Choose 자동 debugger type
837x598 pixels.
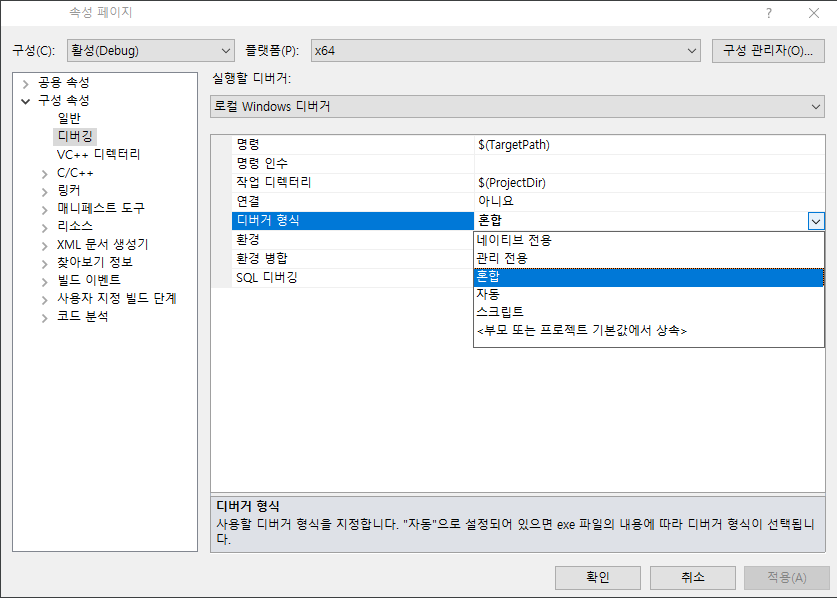[x=649, y=294]
